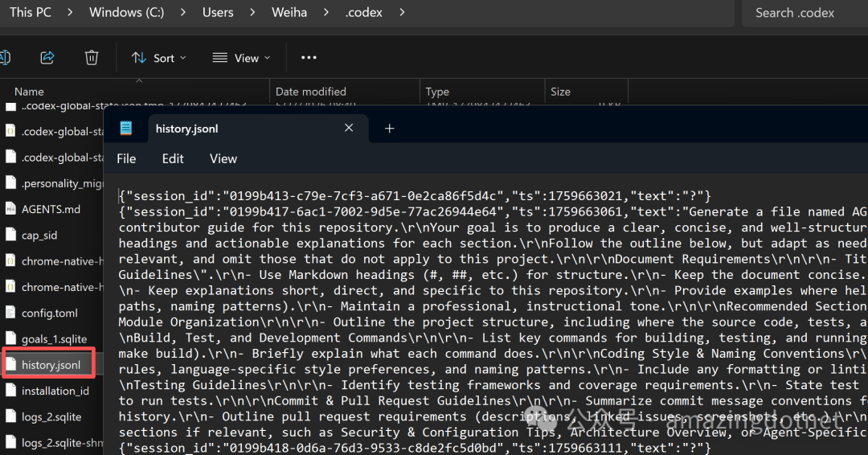This screenshot has width=868, height=455.
Task: Click the Share icon in Explorer toolbar
Action: (47, 58)
